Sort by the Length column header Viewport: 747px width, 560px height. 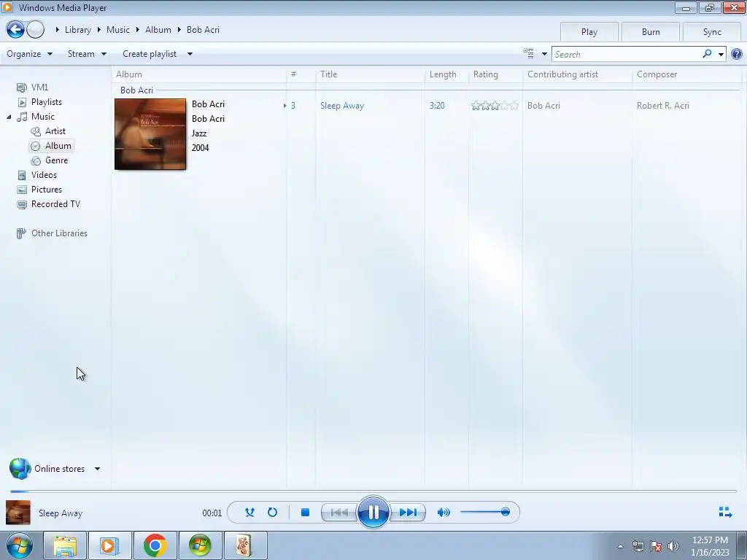click(x=446, y=74)
